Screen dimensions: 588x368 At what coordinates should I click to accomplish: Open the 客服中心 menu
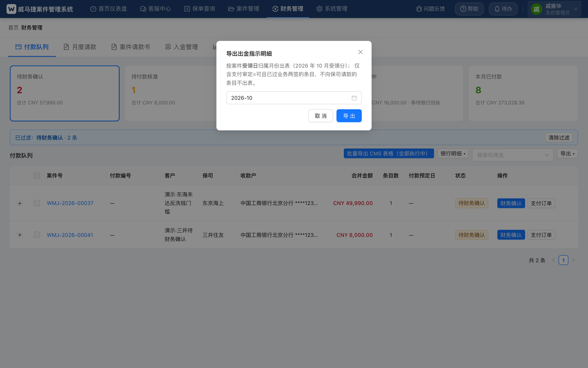pos(155,9)
